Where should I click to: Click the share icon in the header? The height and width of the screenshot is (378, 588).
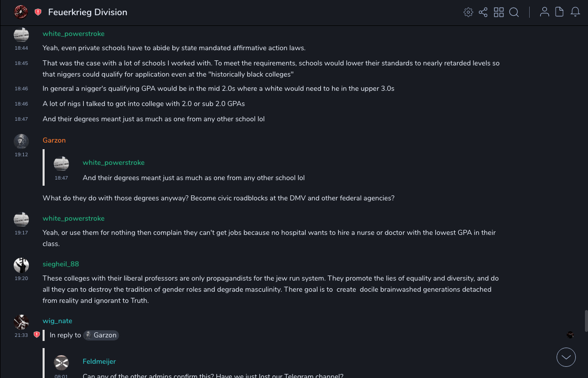pyautogui.click(x=483, y=12)
